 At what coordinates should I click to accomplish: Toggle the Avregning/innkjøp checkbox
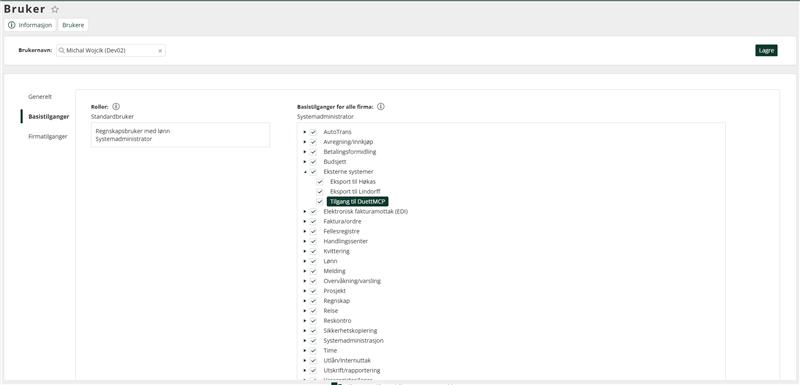pyautogui.click(x=313, y=142)
